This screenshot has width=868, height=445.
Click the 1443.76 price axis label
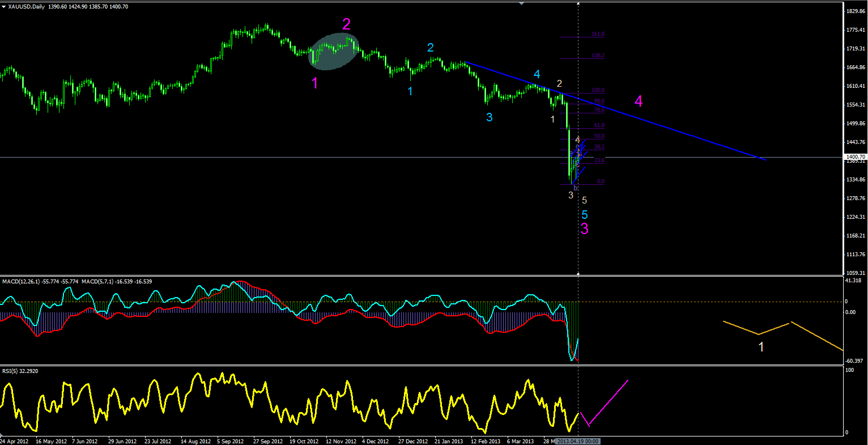click(856, 142)
